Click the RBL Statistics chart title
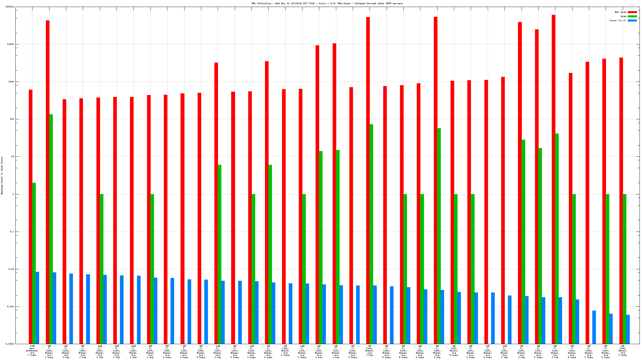 [327, 3]
